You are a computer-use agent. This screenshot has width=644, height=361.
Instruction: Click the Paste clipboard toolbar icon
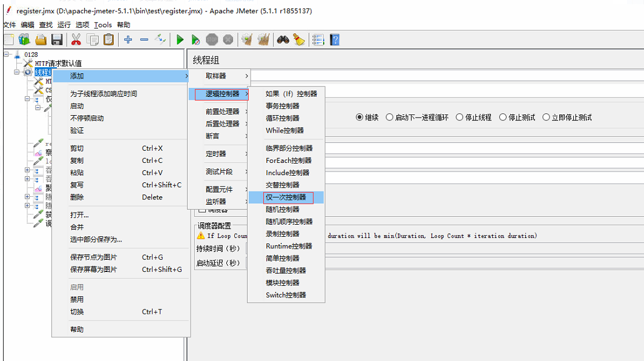(x=108, y=40)
